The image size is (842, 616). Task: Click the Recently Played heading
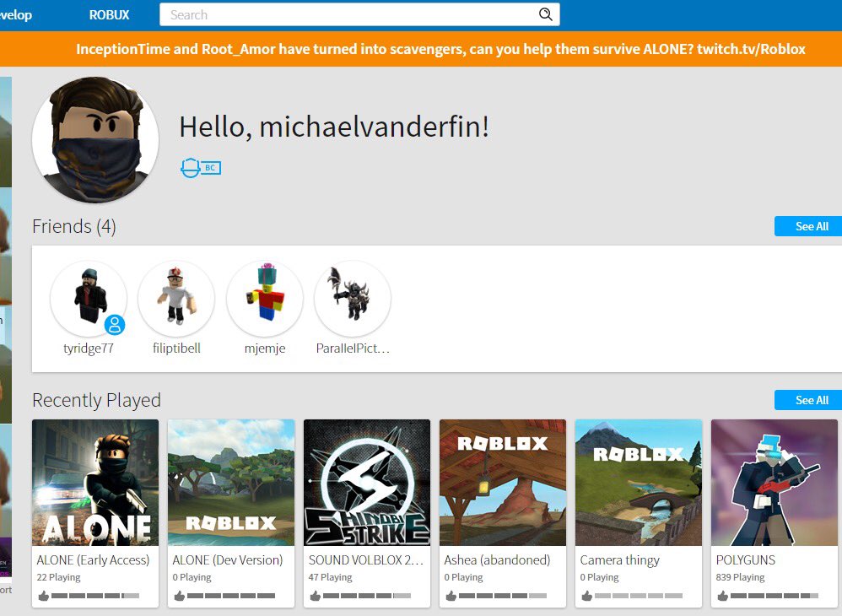point(97,400)
